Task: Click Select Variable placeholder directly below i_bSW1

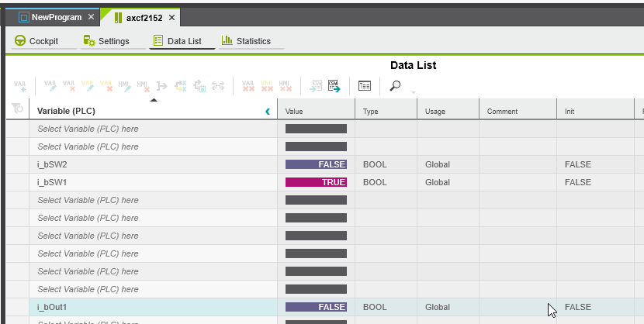Action: tap(88, 200)
